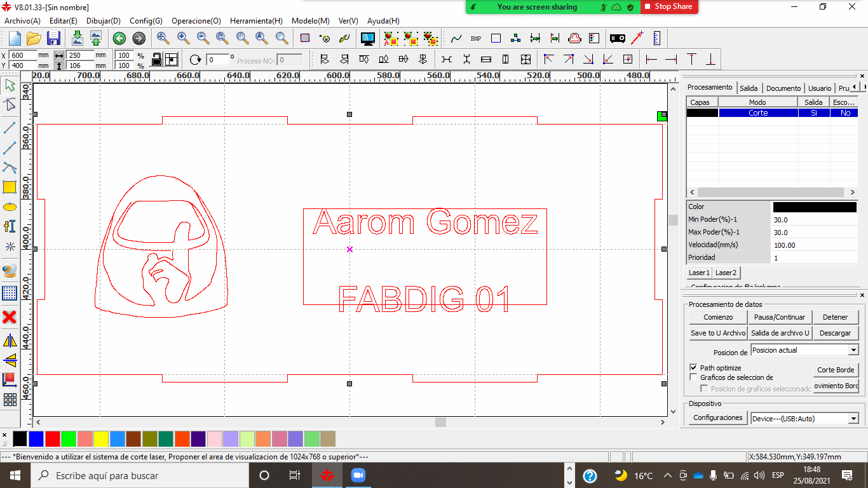The image size is (868, 488).
Task: Click the Corte Borde button
Action: (836, 370)
